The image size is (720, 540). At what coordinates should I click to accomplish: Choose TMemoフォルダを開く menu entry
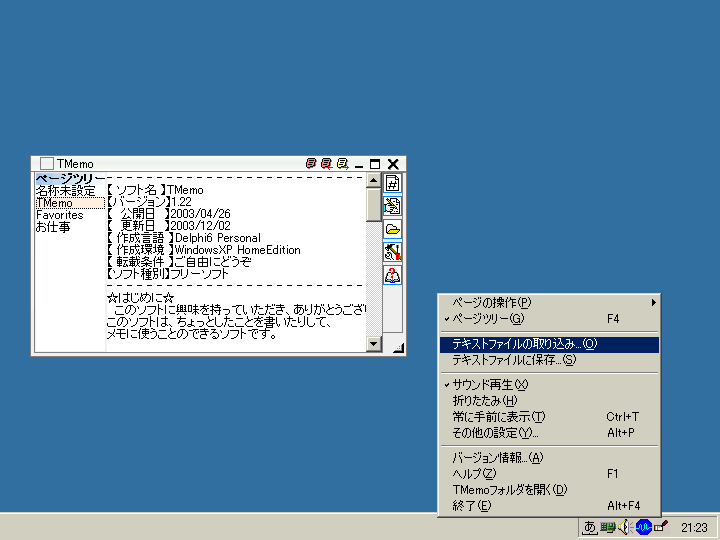[550, 489]
